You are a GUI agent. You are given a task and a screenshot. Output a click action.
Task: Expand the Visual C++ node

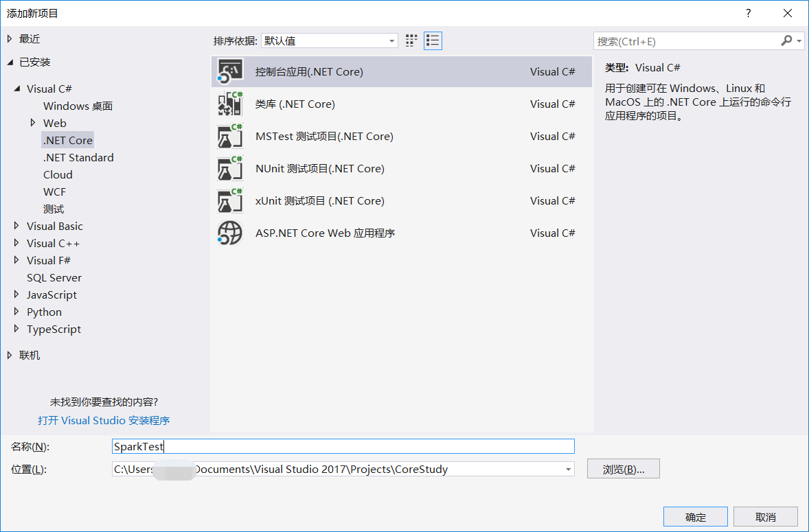16,243
